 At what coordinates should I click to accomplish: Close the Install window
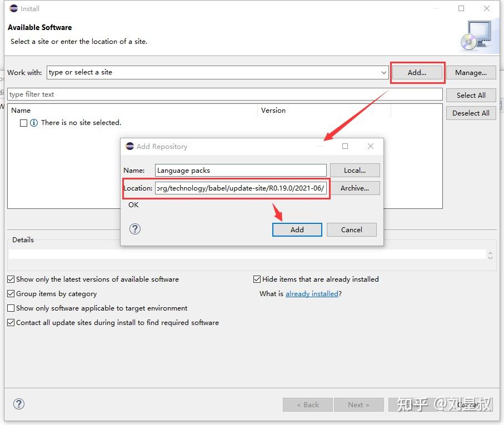(487, 8)
